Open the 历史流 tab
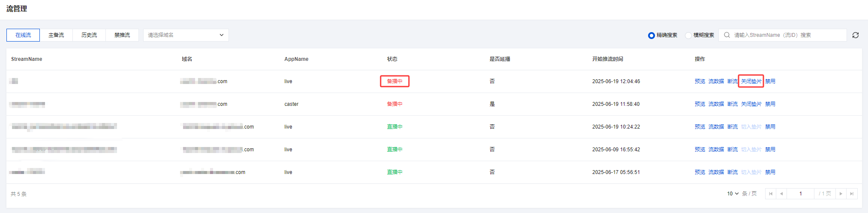The width and height of the screenshot is (868, 213). coord(89,35)
